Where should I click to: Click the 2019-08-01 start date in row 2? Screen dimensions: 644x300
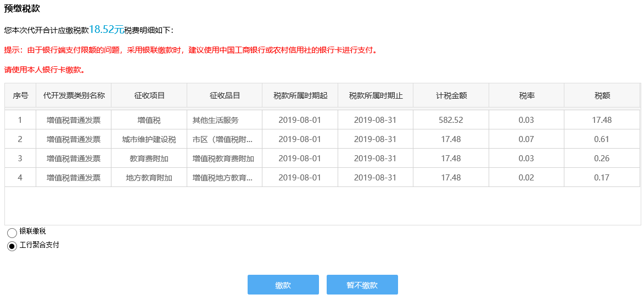[x=300, y=139]
